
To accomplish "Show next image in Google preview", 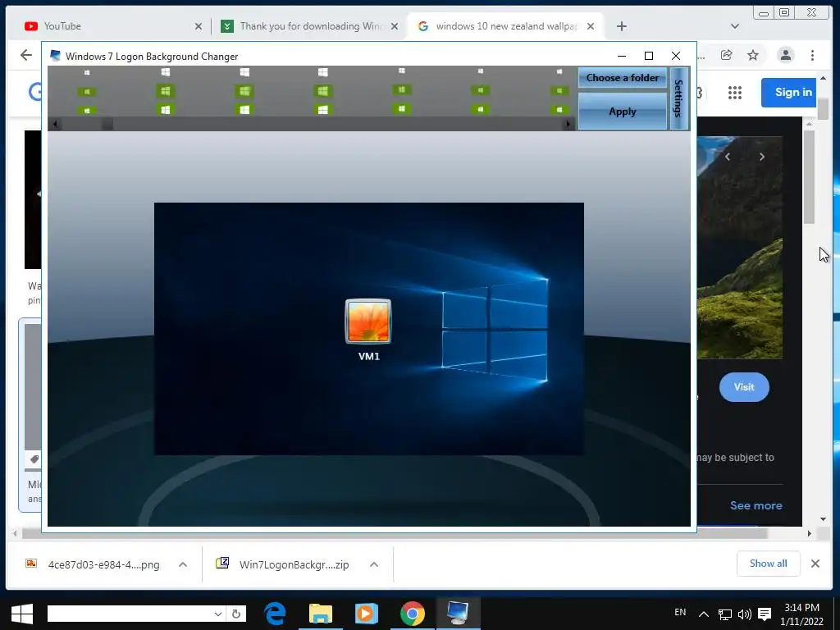I will click(762, 157).
